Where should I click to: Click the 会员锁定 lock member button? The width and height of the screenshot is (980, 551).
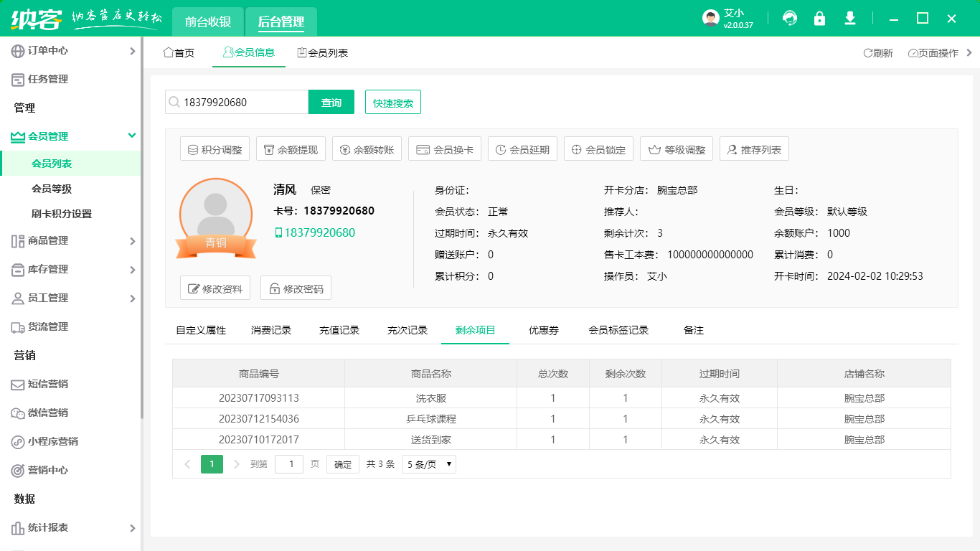pos(598,150)
